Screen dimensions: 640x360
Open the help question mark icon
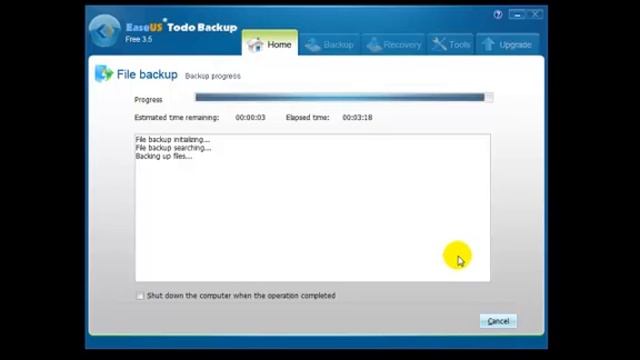click(498, 15)
